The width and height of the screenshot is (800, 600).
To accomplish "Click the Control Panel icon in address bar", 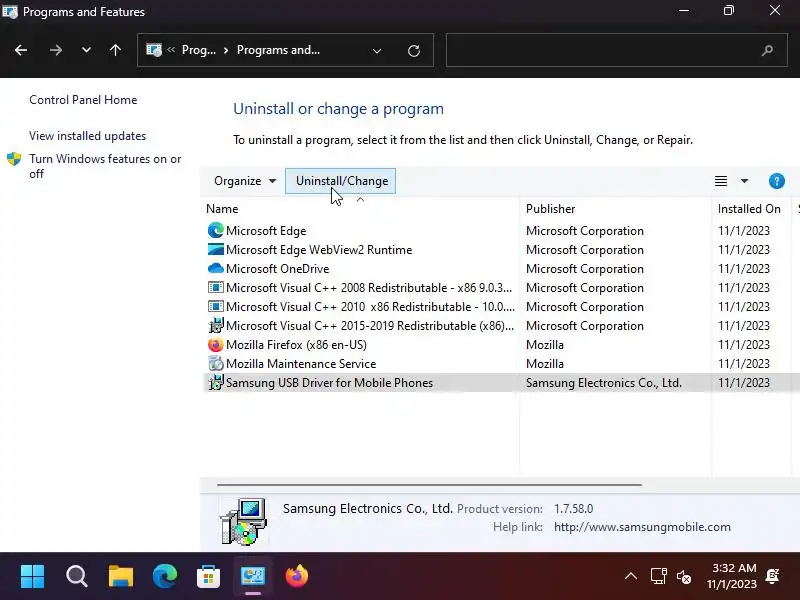I will [x=154, y=50].
